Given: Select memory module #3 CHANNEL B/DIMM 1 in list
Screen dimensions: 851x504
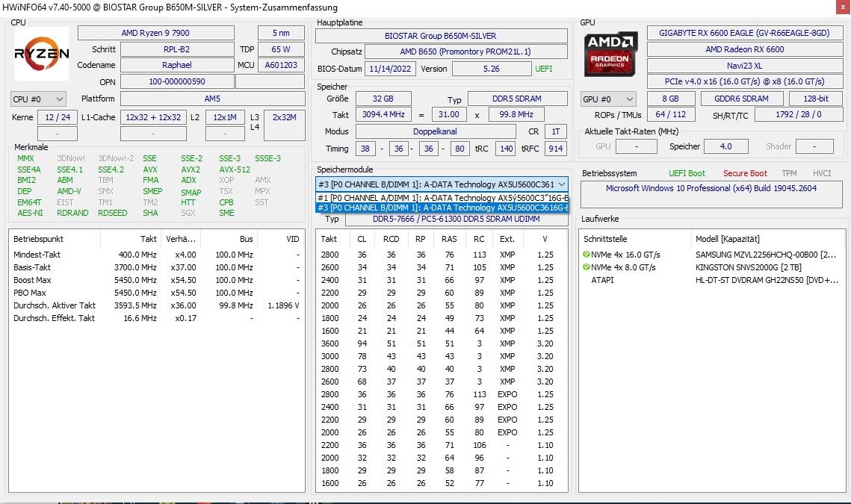Looking at the screenshot, I should point(442,208).
